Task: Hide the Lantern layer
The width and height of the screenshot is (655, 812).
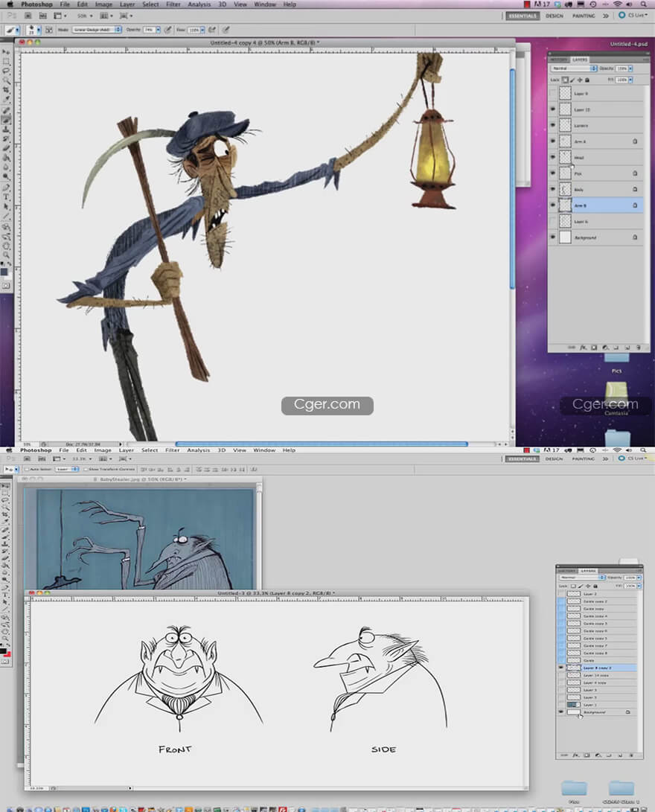Action: (552, 125)
